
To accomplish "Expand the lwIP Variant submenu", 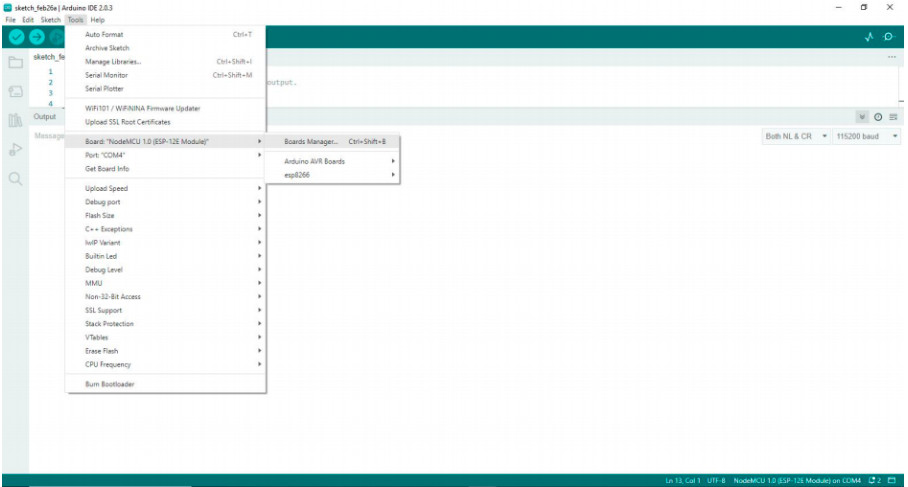I will (166, 243).
